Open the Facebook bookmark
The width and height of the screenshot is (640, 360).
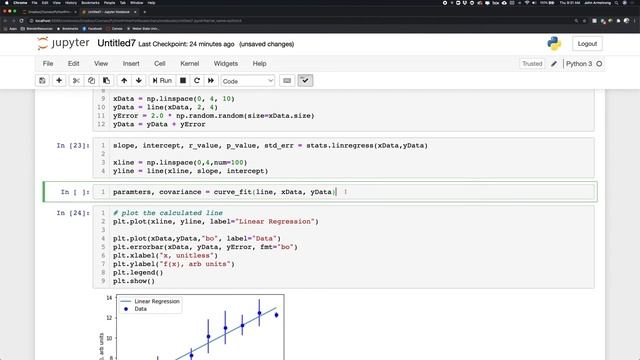point(92,29)
